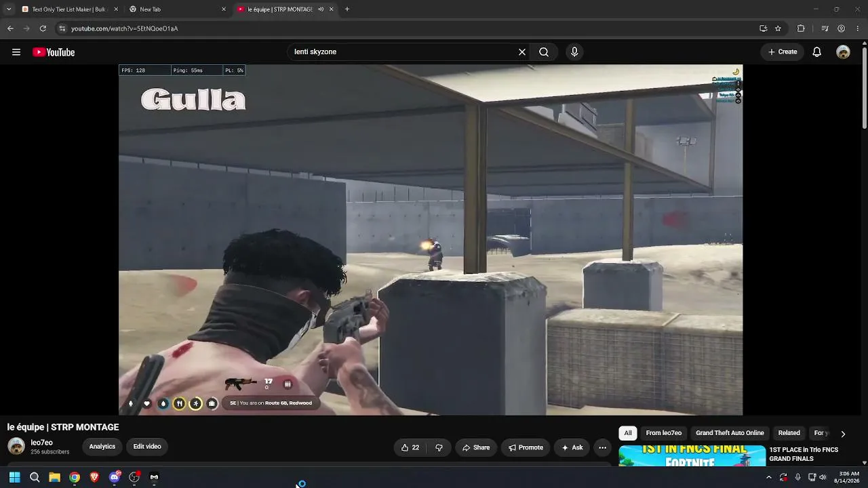Open more actions menu under the video
This screenshot has height=488, width=868.
point(602,447)
